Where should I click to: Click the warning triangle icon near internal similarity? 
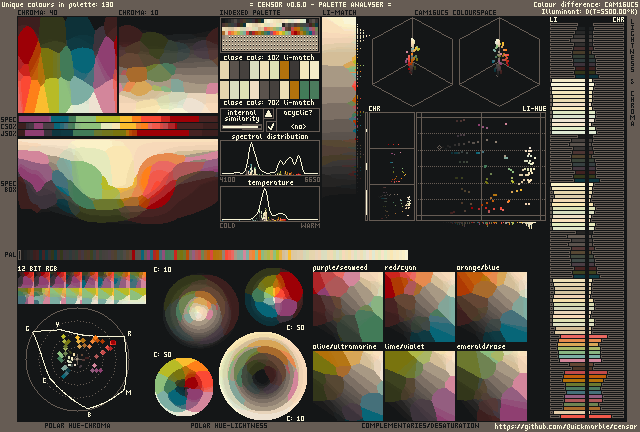point(267,114)
